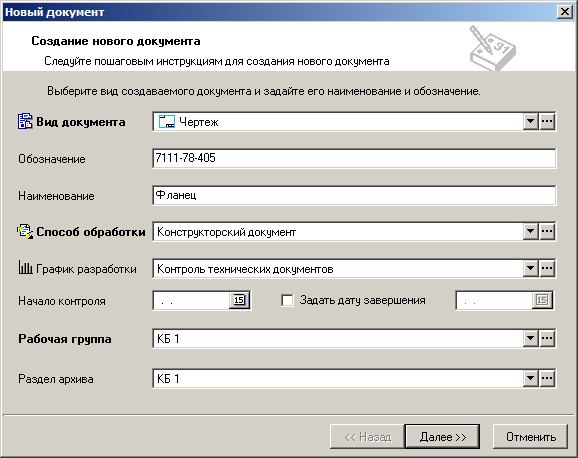578x458 pixels.
Task: Open calendar for Начало контроля date
Action: (239, 300)
